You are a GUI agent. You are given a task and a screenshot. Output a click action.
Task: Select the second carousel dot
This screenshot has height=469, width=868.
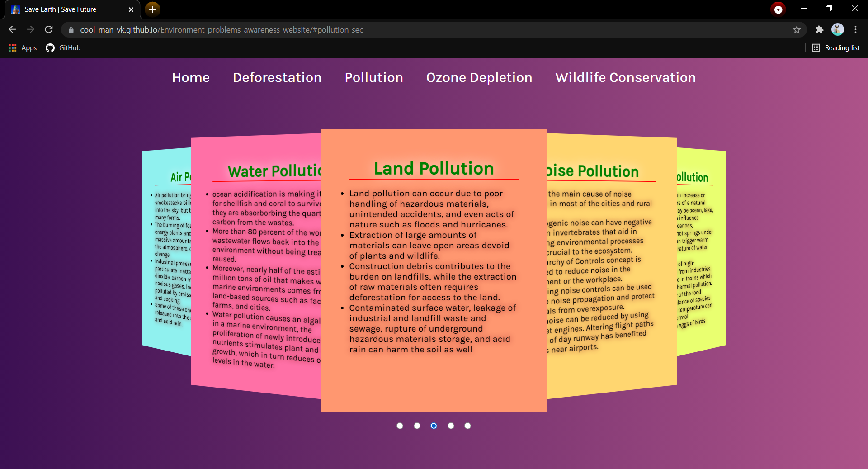coord(417,426)
